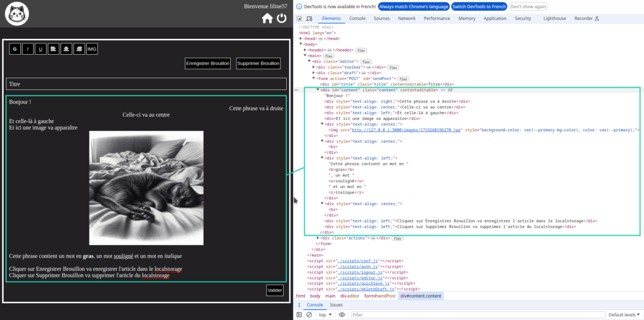Switch to the Issues drawer tab
Screen dimensions: 644x320
click(336, 305)
